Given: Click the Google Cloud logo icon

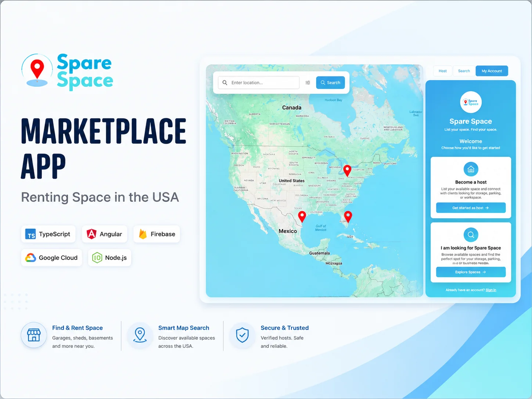Looking at the screenshot, I should pos(30,258).
